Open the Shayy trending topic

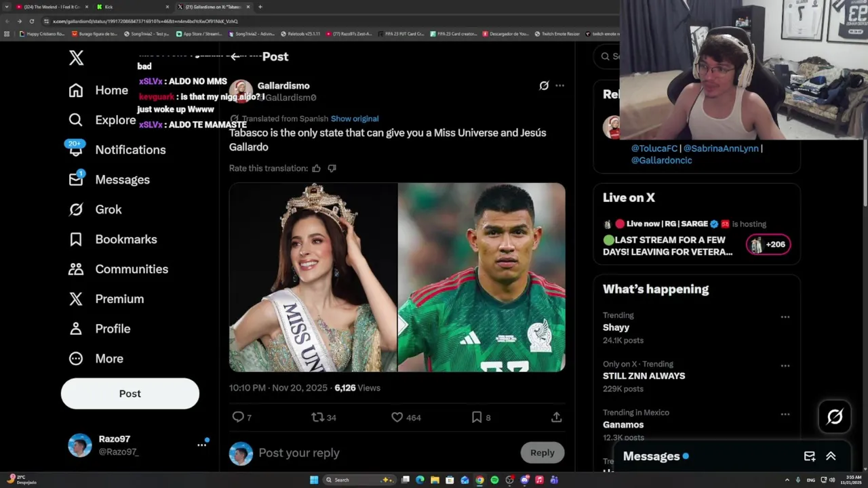coord(616,327)
